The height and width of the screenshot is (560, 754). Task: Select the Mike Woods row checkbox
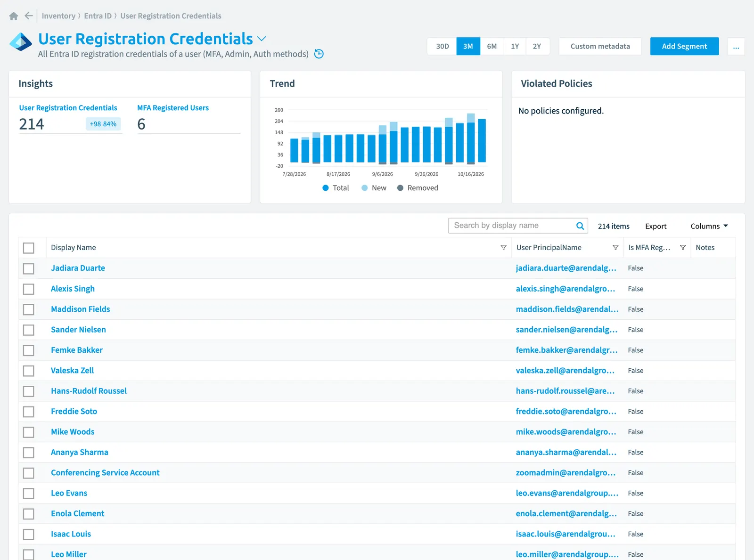click(29, 432)
